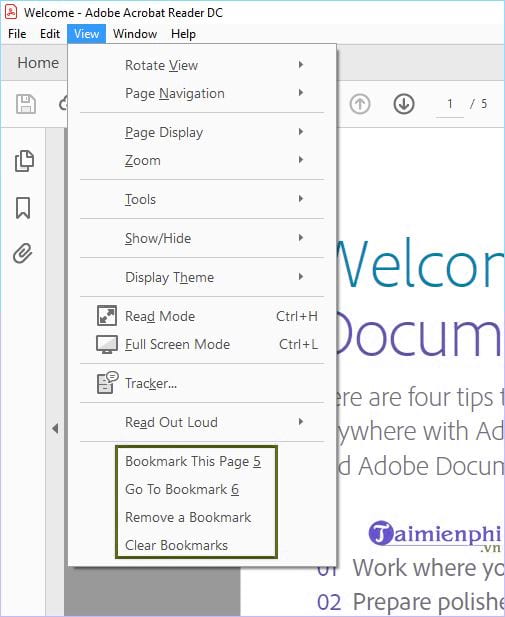The height and width of the screenshot is (617, 505).
Task: Expand the Rotate View submenu
Action: pos(202,65)
